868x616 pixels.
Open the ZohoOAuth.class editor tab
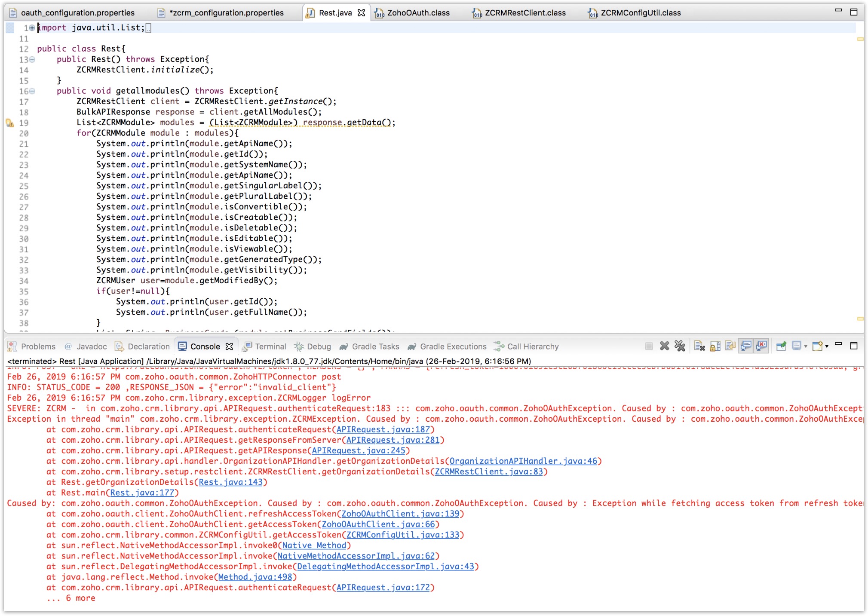click(x=412, y=13)
